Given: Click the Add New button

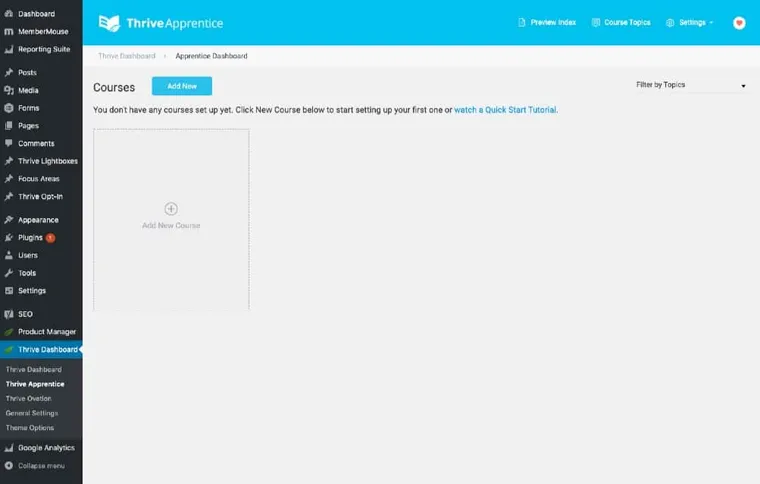Looking at the screenshot, I should pyautogui.click(x=182, y=86).
